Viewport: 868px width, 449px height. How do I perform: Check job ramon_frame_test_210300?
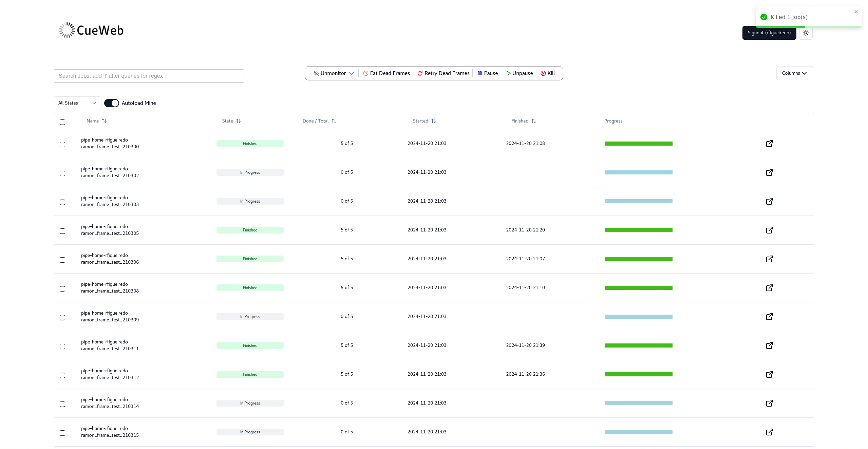[62, 145]
